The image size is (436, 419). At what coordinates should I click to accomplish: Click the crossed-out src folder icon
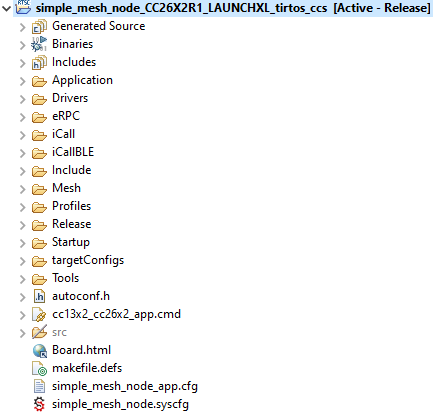(x=39, y=332)
